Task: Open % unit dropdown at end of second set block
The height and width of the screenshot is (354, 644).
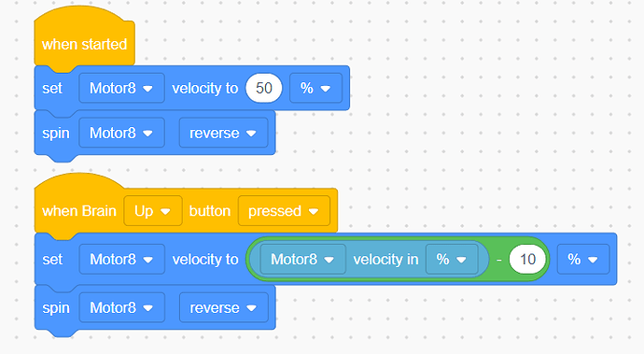Action: pos(583,260)
